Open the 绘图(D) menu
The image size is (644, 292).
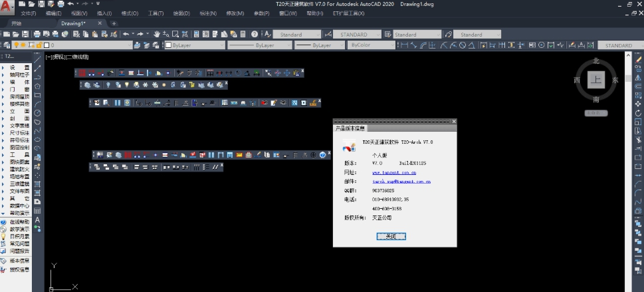[181, 13]
